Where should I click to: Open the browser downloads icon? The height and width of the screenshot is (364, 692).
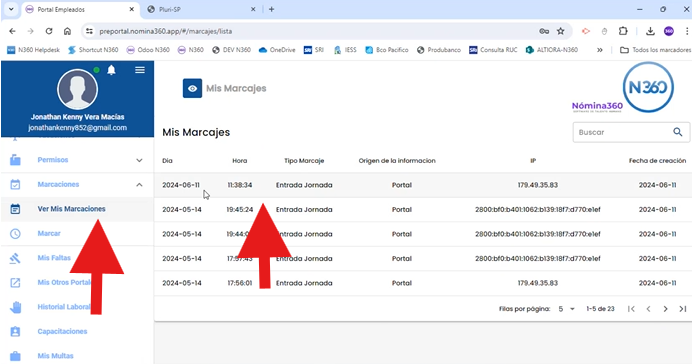[650, 31]
